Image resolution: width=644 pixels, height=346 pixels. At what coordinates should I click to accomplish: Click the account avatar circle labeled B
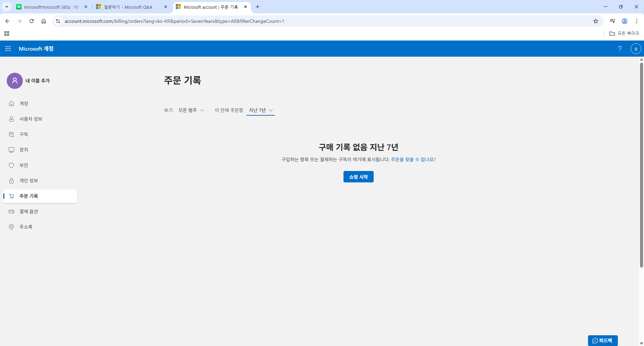point(636,49)
